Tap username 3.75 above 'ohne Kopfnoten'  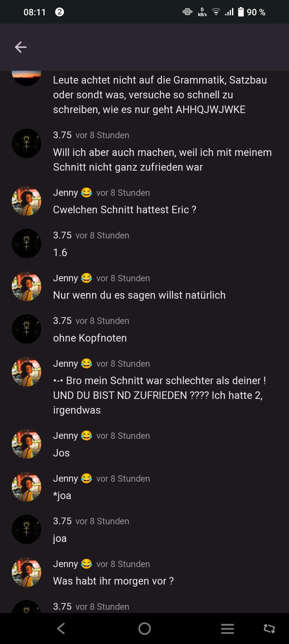(62, 321)
